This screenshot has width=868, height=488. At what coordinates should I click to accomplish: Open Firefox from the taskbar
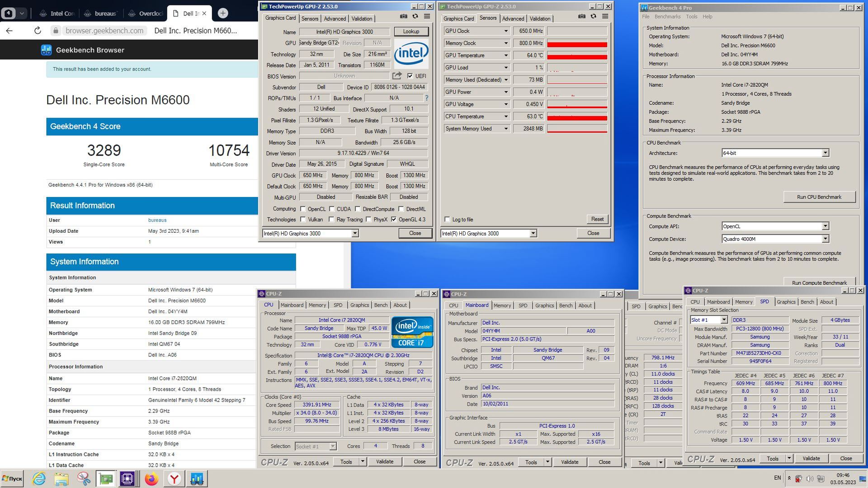tap(151, 479)
